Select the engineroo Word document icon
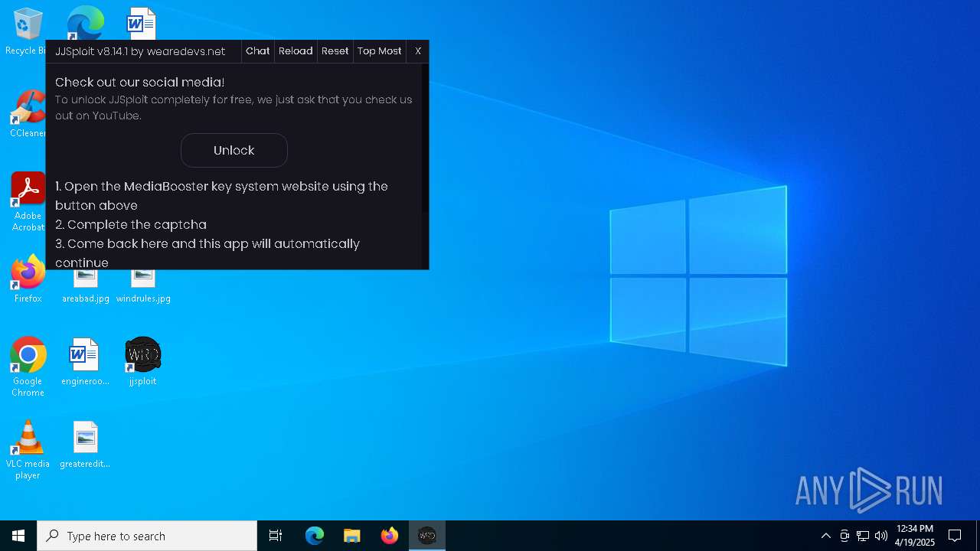The height and width of the screenshot is (551, 980). click(x=85, y=362)
